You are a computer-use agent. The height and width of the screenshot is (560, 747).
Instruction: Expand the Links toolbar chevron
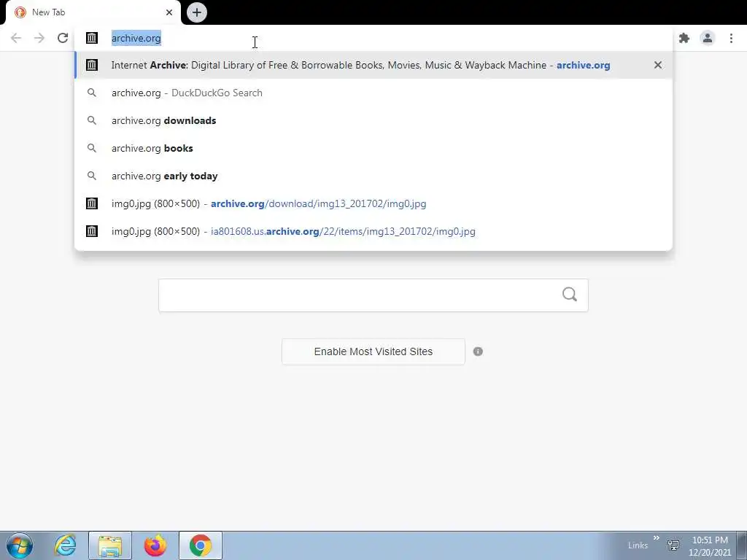point(657,538)
